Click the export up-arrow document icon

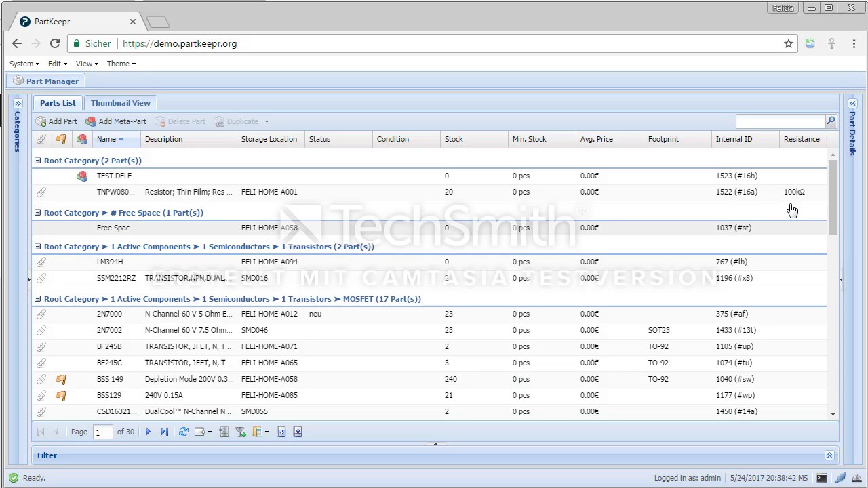pyautogui.click(x=298, y=432)
